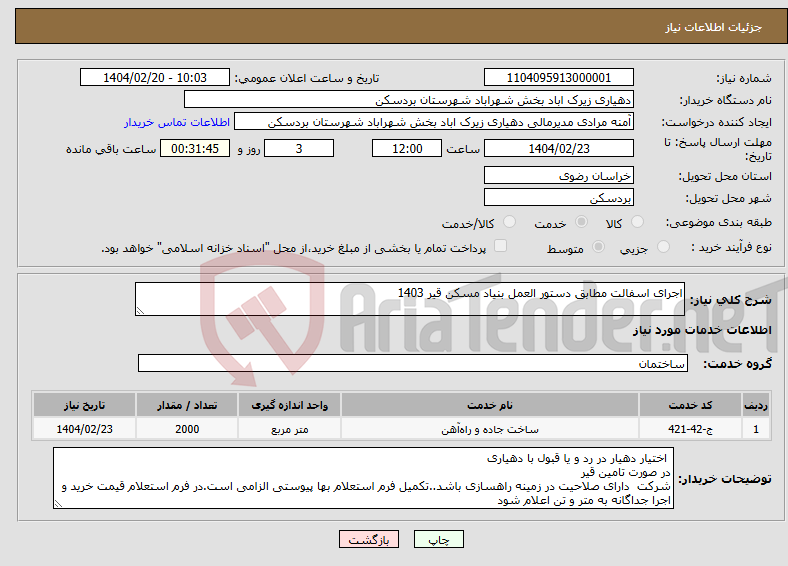Click the اطلاعات خدمات مورد نیاز heading
This screenshot has width=788, height=566.
[x=702, y=330]
